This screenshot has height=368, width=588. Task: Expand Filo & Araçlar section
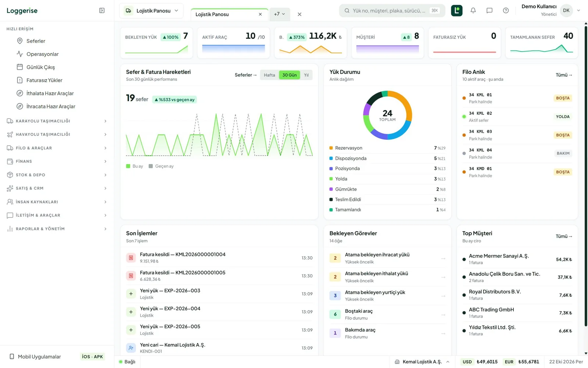tap(57, 148)
